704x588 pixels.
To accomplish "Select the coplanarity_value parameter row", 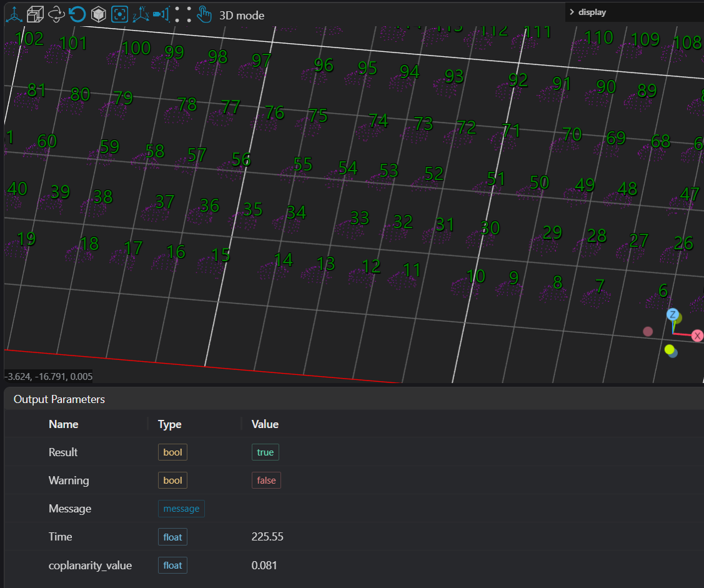I will 91,566.
